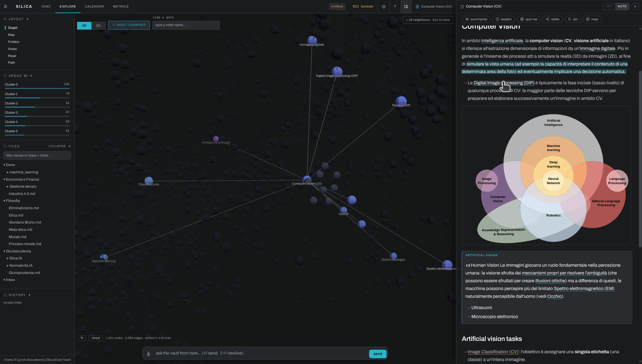The width and height of the screenshot is (642, 364).
Task: Click the find a note input field
Action: click(186, 25)
